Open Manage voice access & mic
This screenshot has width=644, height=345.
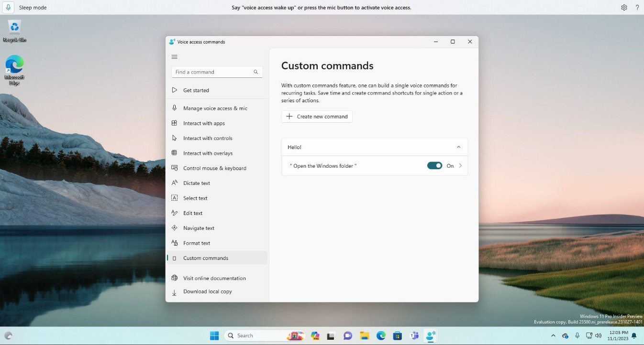(217, 108)
